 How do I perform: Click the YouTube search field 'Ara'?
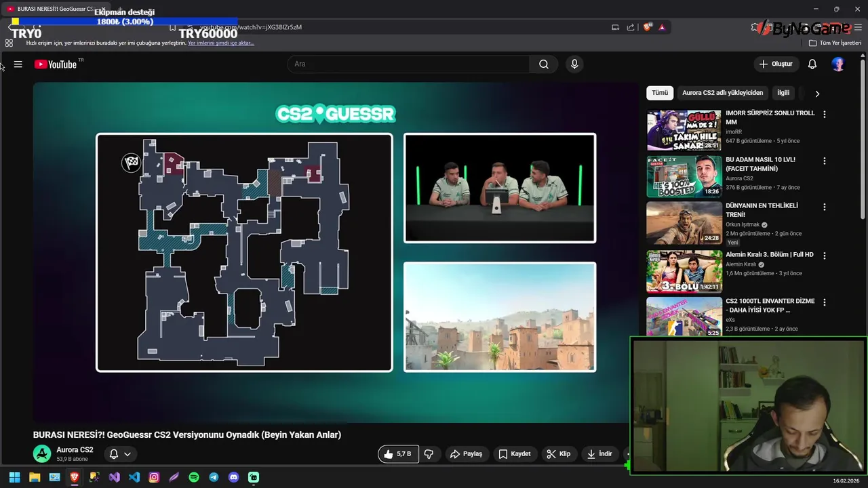click(x=409, y=64)
